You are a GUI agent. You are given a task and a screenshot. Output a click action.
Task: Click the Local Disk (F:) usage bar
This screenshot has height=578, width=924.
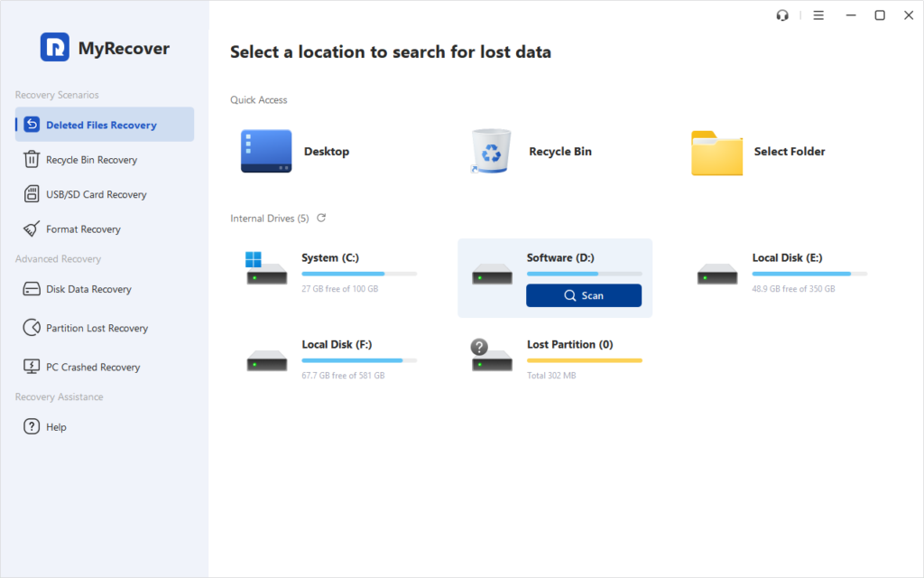click(x=359, y=360)
